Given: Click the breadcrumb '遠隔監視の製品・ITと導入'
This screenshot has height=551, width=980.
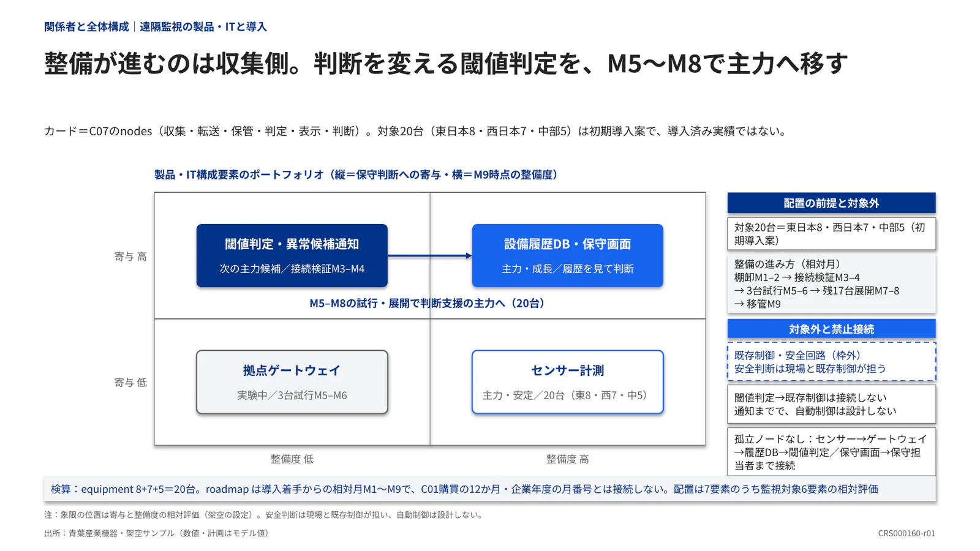Looking at the screenshot, I should tap(203, 26).
